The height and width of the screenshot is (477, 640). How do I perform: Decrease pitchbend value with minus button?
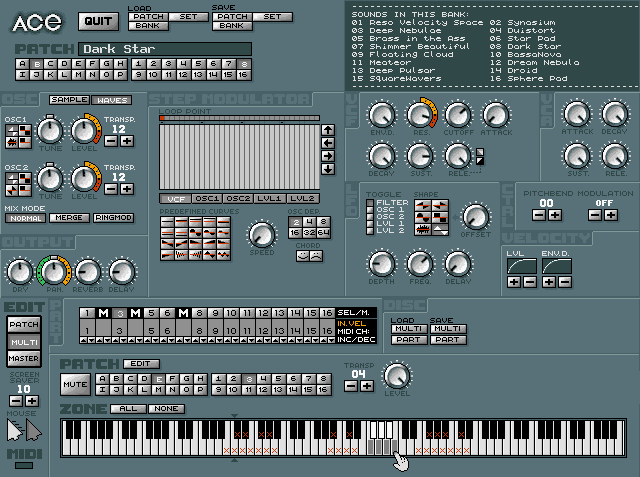coord(539,214)
